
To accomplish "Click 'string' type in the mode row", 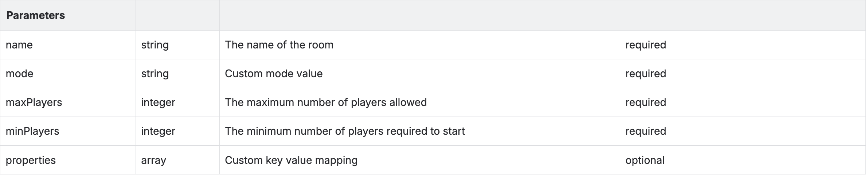I will (x=155, y=74).
